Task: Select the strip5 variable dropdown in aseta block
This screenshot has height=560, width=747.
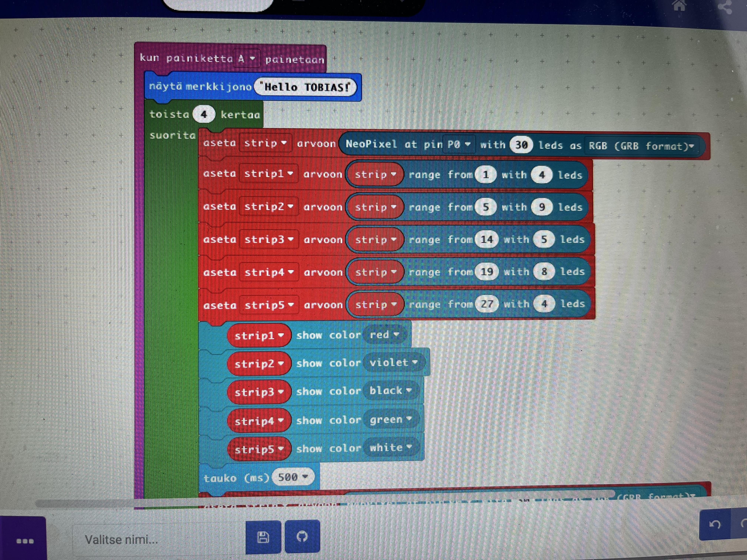Action: (x=269, y=305)
